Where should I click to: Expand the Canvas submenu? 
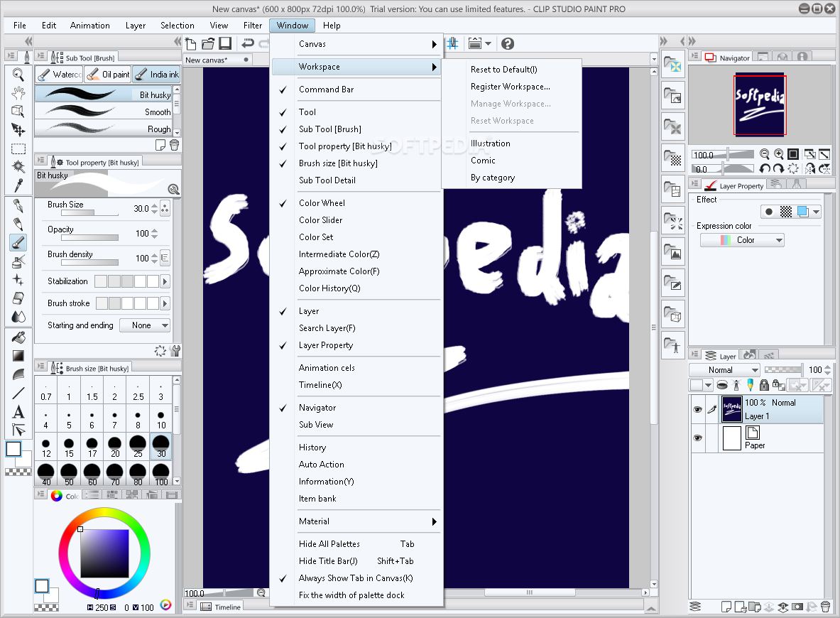356,44
